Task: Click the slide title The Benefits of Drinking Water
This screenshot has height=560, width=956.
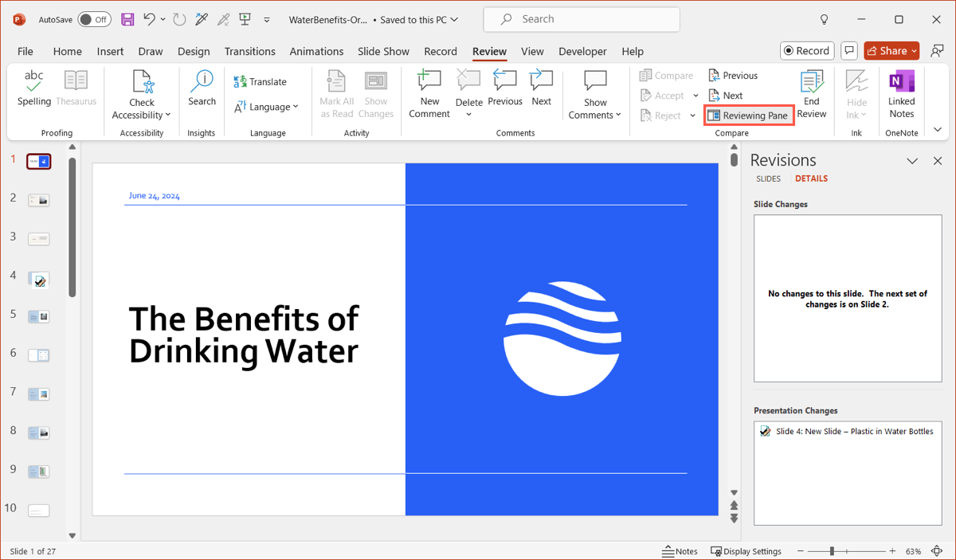Action: click(x=244, y=335)
